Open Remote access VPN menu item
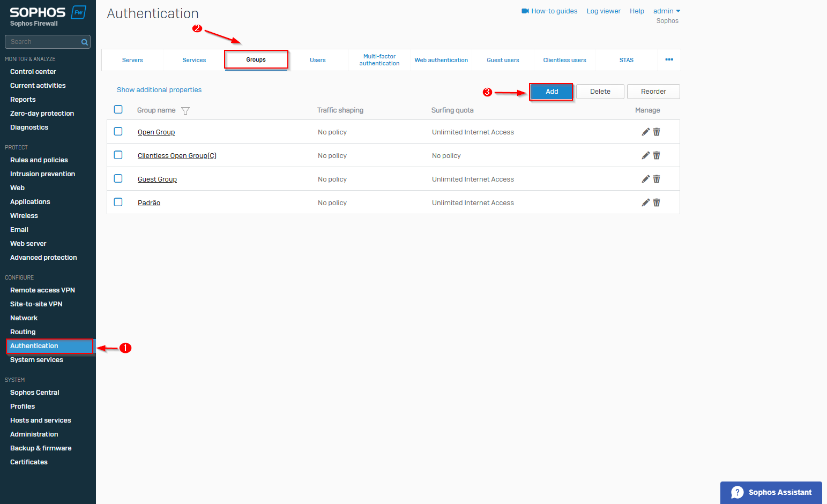 coord(43,290)
